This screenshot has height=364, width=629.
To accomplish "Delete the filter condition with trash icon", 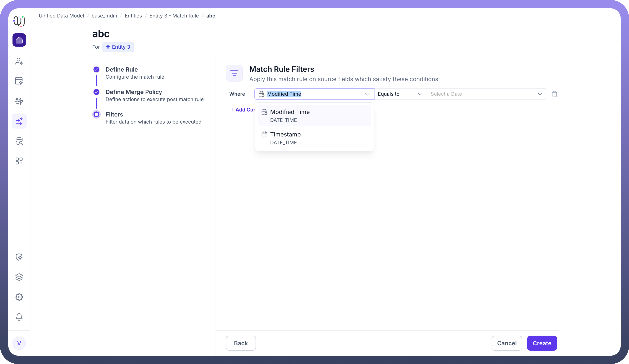I will [x=554, y=94].
